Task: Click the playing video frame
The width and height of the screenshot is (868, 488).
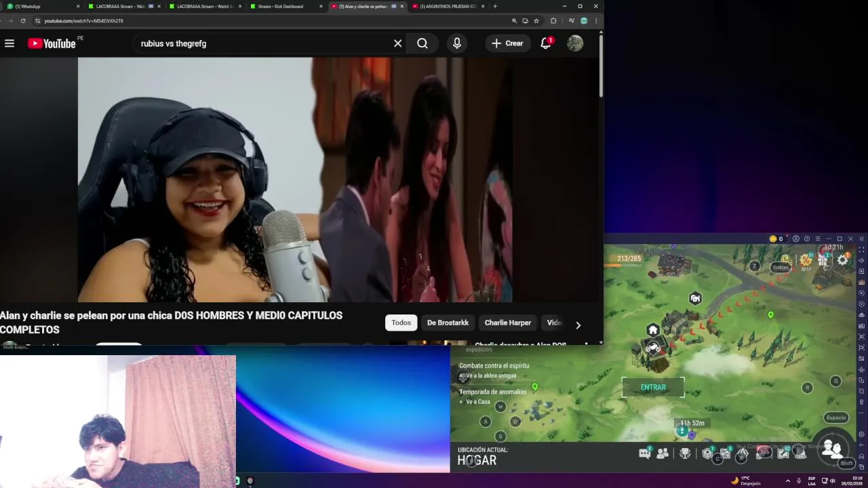Action: click(295, 180)
